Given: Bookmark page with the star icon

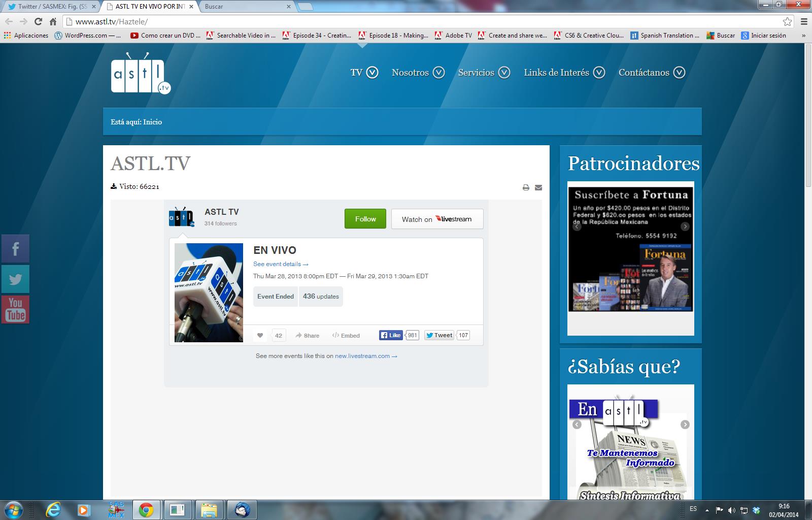Looking at the screenshot, I should [x=787, y=21].
